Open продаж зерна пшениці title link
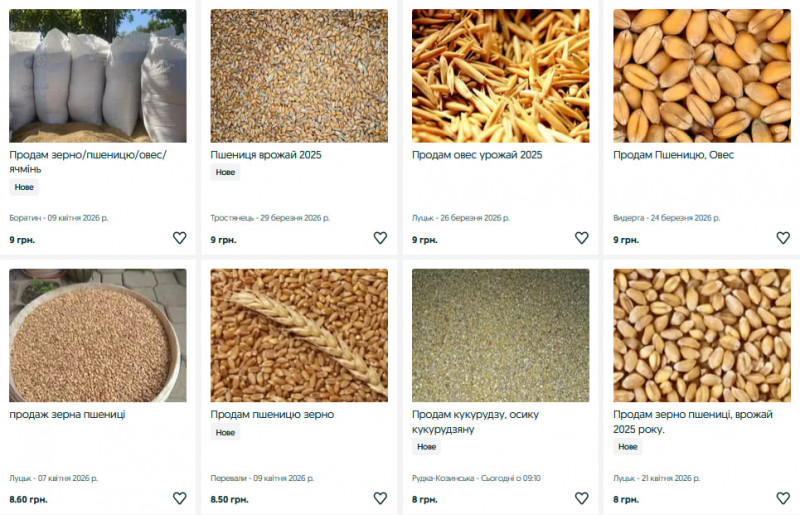Viewport: 800px width, 515px height. pos(67,414)
